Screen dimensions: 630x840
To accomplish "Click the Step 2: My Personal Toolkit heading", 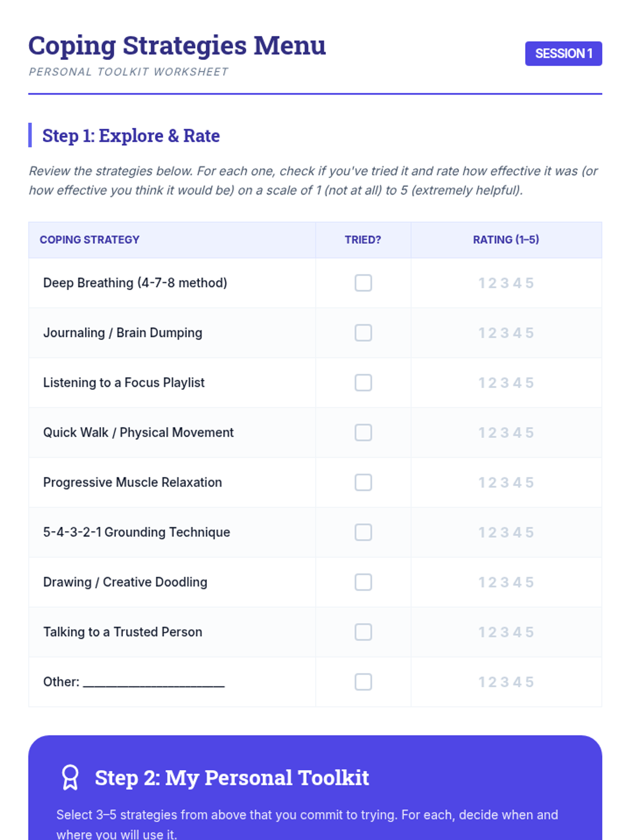I will (232, 778).
